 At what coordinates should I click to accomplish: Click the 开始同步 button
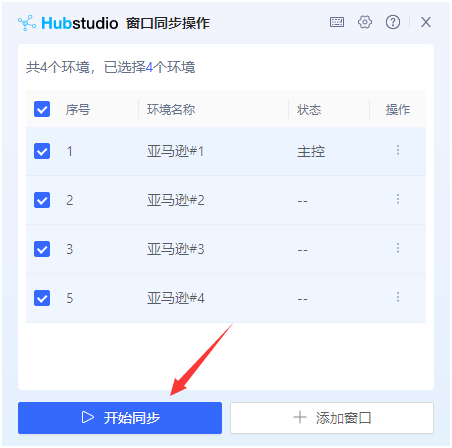(120, 418)
